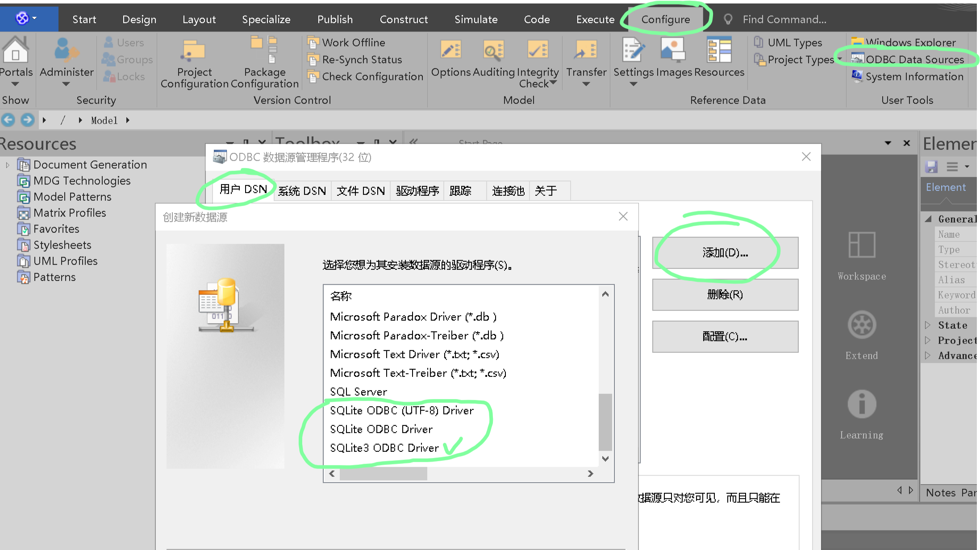The width and height of the screenshot is (980, 550).
Task: Open System Information tool
Action: [x=908, y=76]
